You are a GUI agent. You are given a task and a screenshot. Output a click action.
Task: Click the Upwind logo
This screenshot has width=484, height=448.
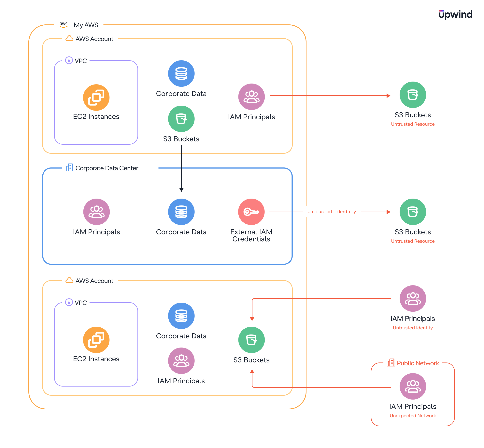coord(455,15)
